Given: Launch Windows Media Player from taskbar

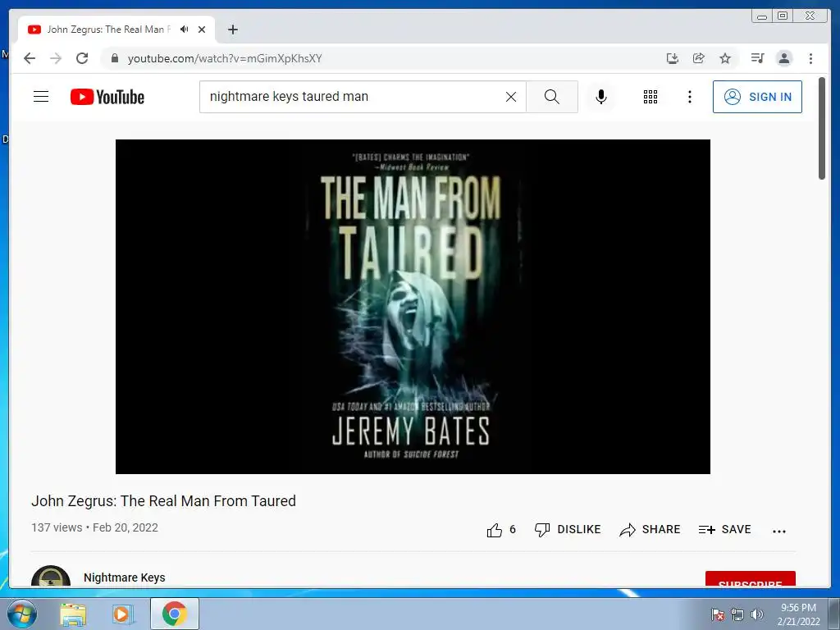Looking at the screenshot, I should tap(122, 614).
